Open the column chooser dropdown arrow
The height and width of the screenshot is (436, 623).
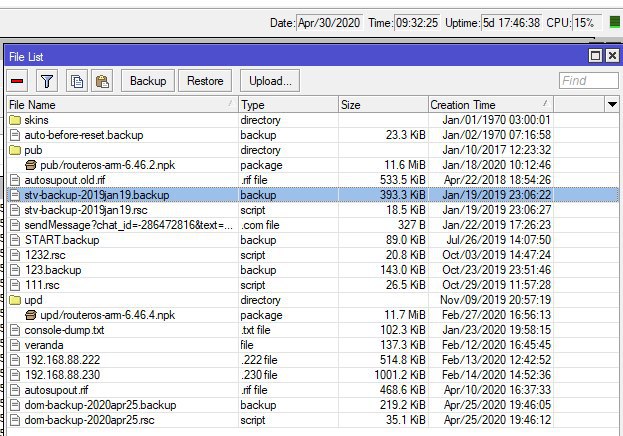612,105
